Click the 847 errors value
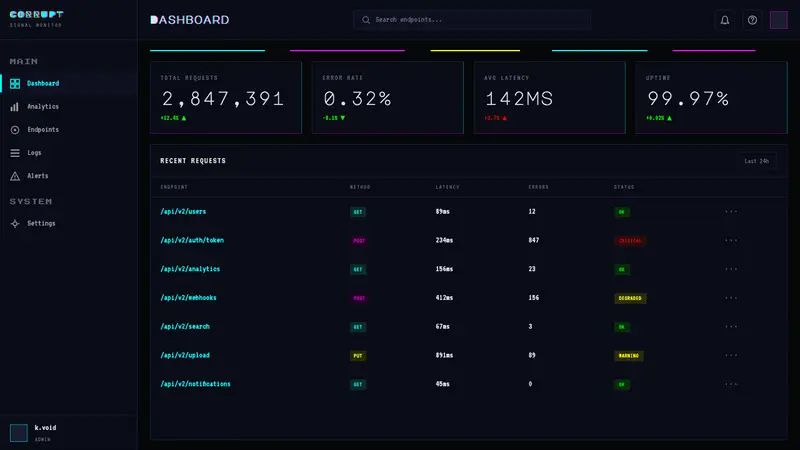This screenshot has width=800, height=450. [534, 240]
